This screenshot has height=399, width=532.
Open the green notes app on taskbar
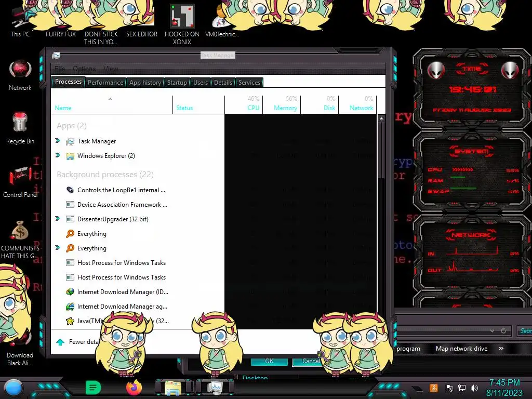[x=94, y=388]
